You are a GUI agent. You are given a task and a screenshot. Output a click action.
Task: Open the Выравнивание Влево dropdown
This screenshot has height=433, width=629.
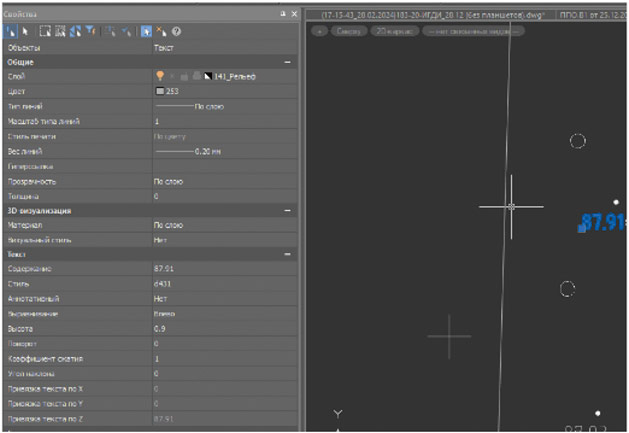[225, 314]
